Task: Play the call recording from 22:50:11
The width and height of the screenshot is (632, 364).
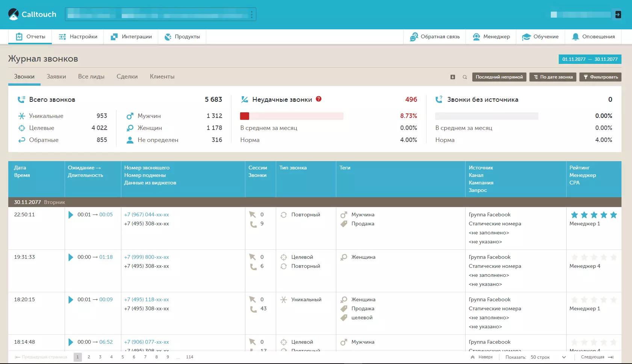Action: pyautogui.click(x=71, y=215)
